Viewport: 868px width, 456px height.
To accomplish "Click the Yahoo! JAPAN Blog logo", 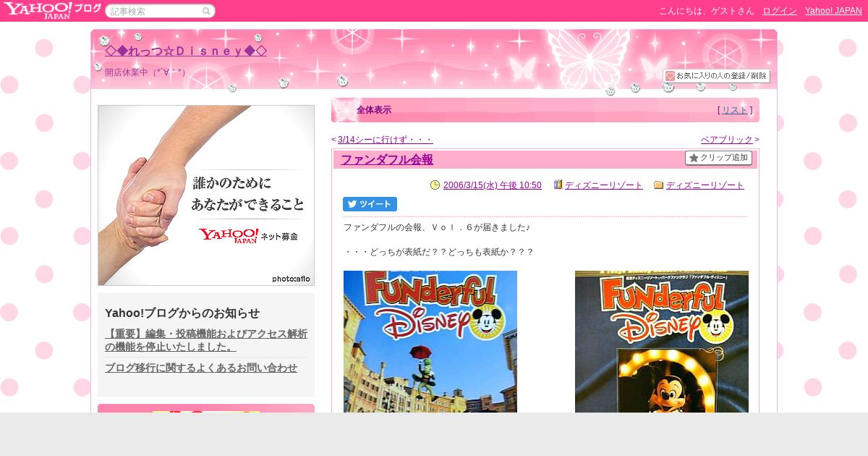I will click(52, 10).
